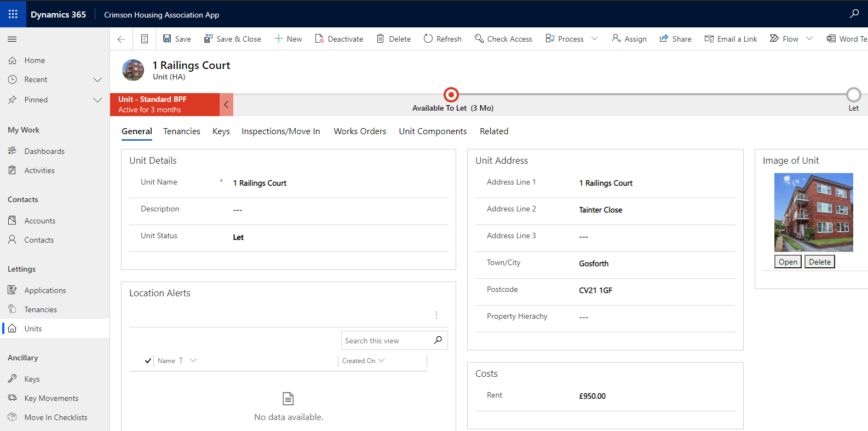Click the Delete trash can icon in the command bar

380,39
